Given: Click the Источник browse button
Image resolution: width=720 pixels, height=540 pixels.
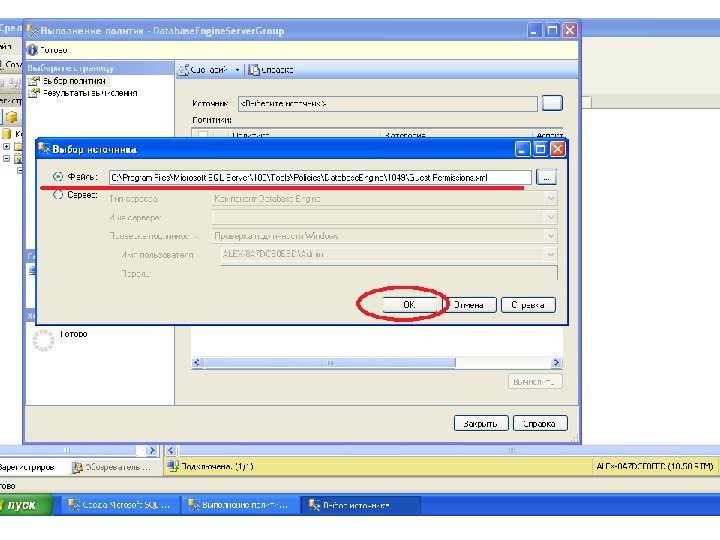Looking at the screenshot, I should click(552, 103).
